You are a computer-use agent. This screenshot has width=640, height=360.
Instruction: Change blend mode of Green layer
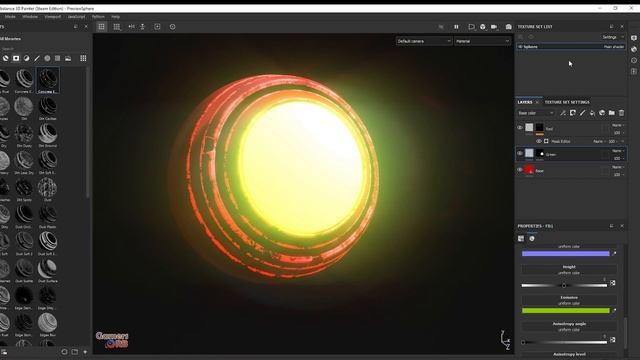[x=618, y=151]
